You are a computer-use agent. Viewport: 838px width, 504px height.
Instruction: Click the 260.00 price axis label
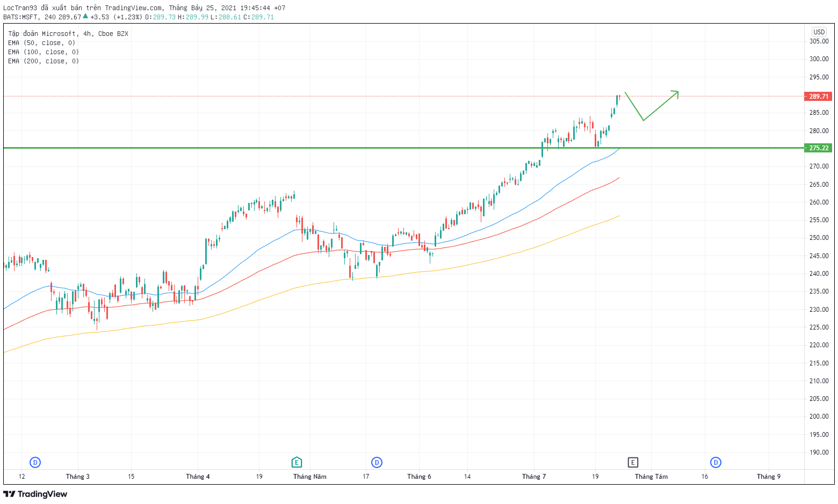coord(819,202)
